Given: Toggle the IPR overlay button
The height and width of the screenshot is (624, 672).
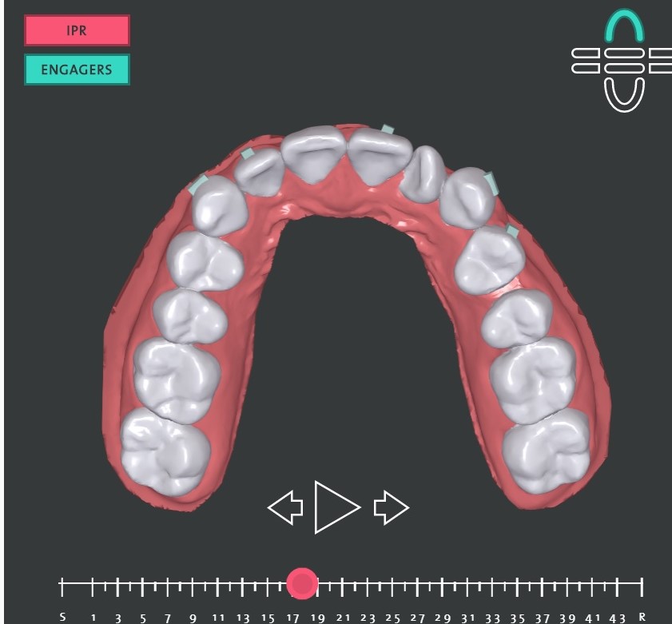Looking at the screenshot, I should point(77,30).
